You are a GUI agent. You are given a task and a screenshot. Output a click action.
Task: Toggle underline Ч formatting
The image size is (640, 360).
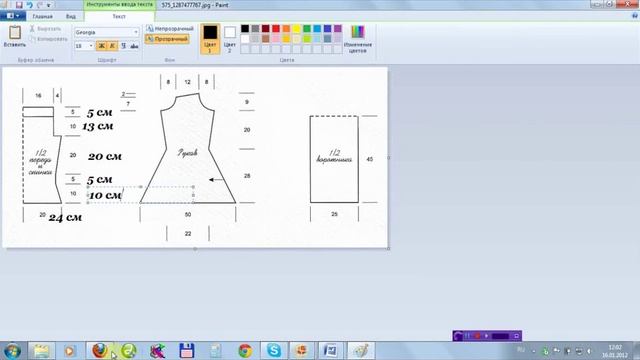click(123, 46)
